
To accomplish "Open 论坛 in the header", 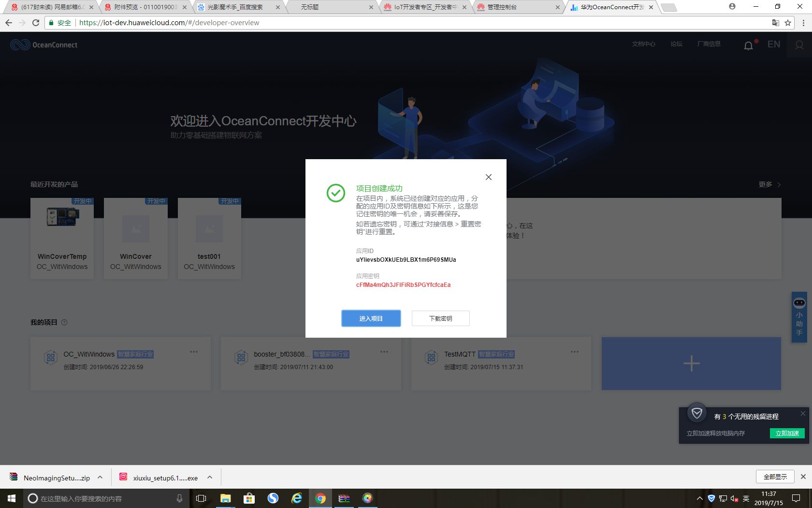I will (x=676, y=44).
